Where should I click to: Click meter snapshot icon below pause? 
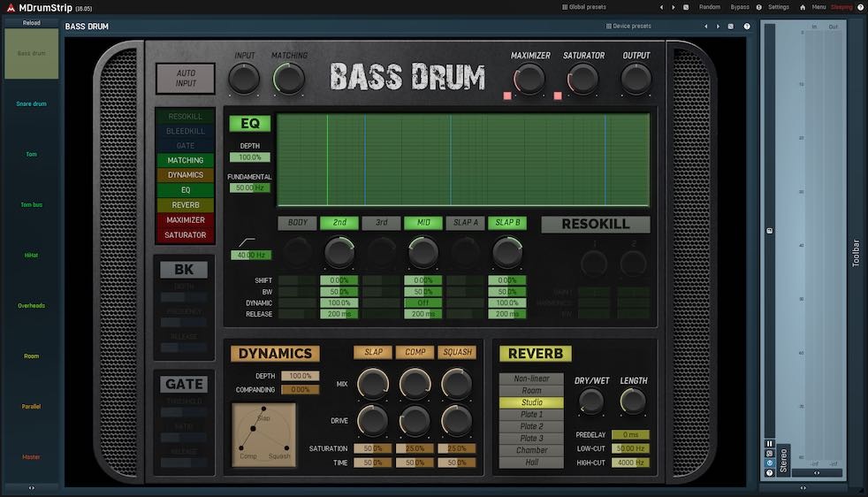[770, 454]
